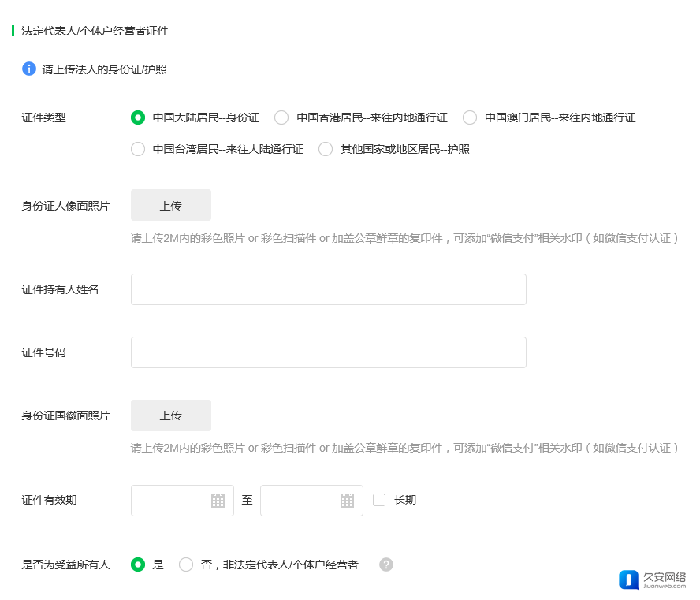The height and width of the screenshot is (600, 700).
Task: Click the help question mark icon
Action: click(386, 565)
